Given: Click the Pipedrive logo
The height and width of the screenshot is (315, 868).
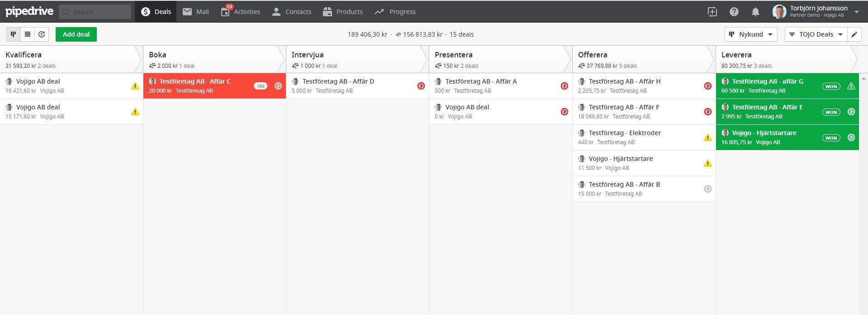Looking at the screenshot, I should click(29, 12).
